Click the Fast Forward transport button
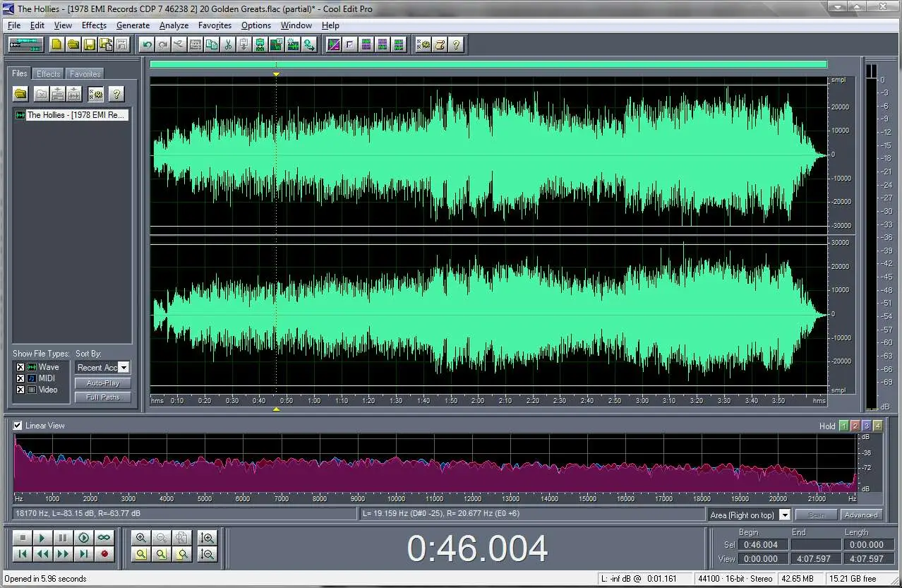Screen dimensions: 902x588 coord(63,554)
